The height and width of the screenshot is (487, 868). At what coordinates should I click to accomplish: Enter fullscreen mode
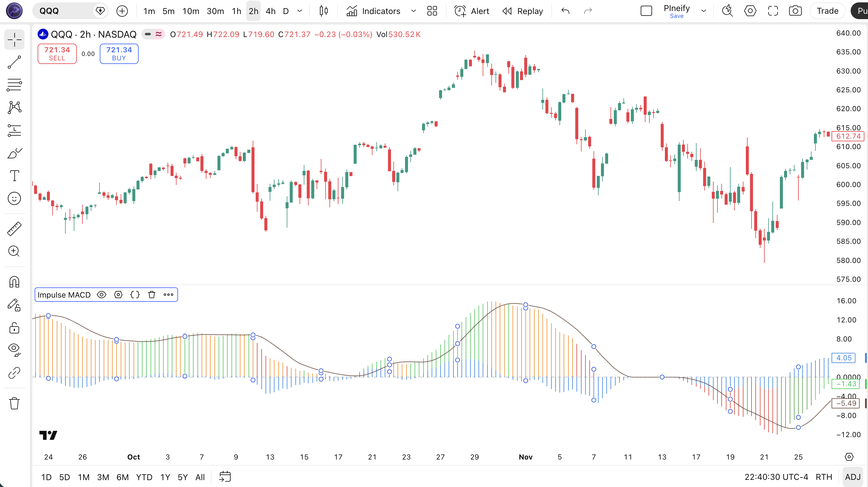pyautogui.click(x=773, y=11)
